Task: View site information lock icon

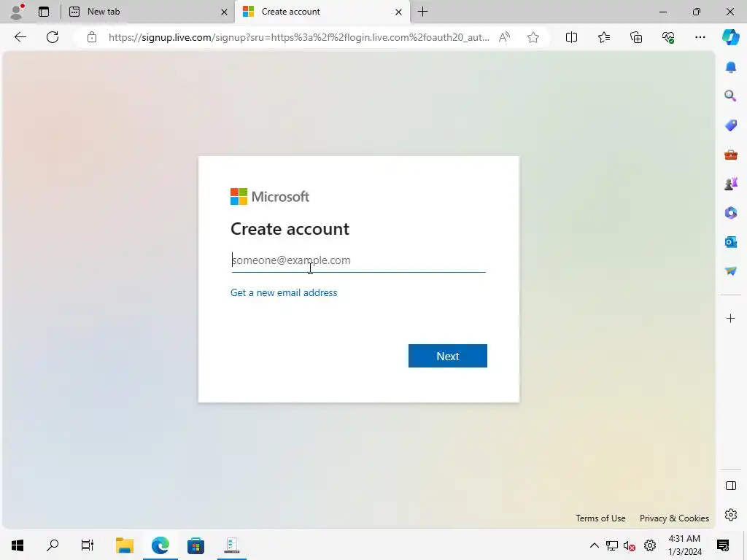Action: (x=92, y=37)
